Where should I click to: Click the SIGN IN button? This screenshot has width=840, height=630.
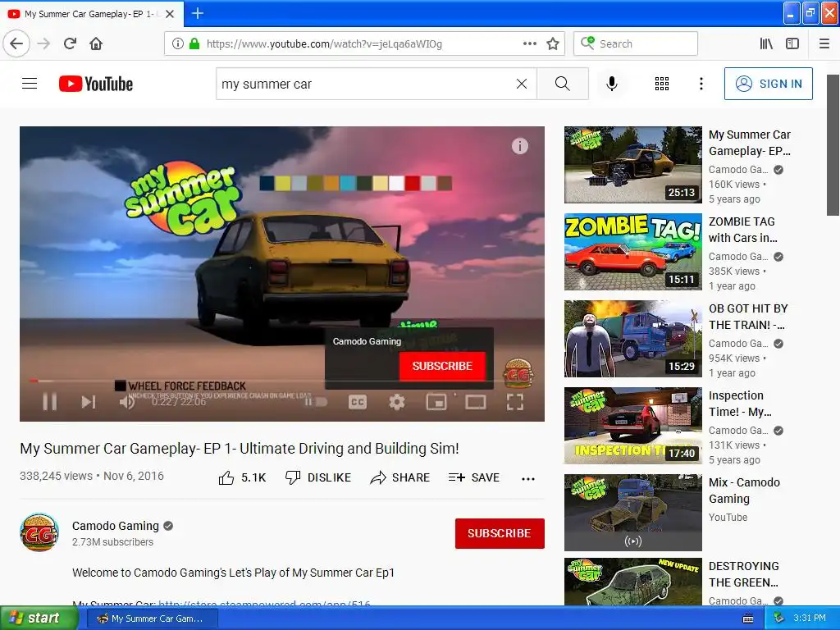[768, 84]
